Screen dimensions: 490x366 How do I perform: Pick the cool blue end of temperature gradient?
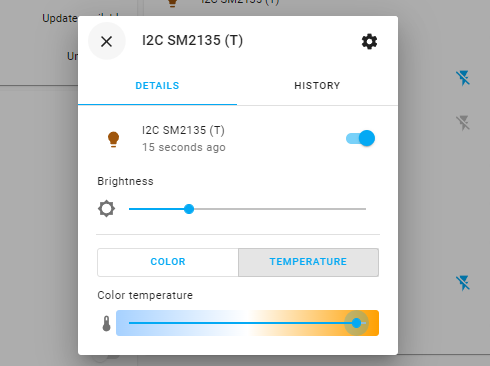(x=130, y=323)
